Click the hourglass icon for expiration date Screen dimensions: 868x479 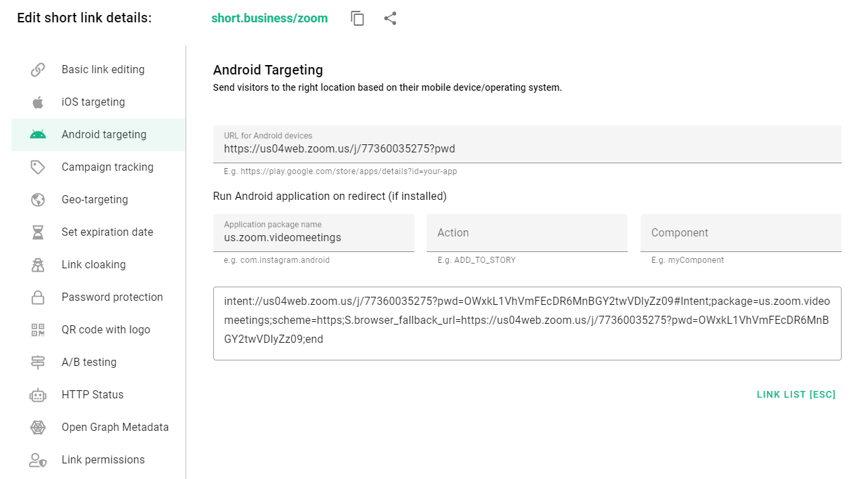coord(37,232)
